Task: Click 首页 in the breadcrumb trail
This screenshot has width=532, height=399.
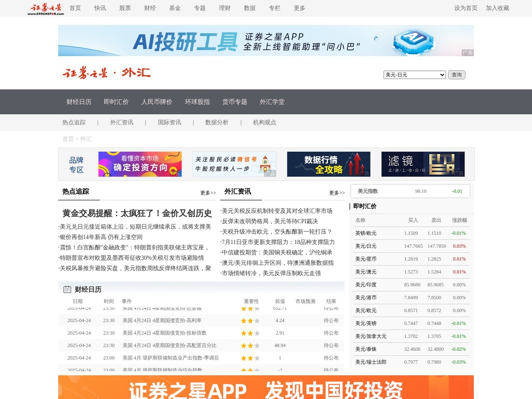Action: point(68,139)
